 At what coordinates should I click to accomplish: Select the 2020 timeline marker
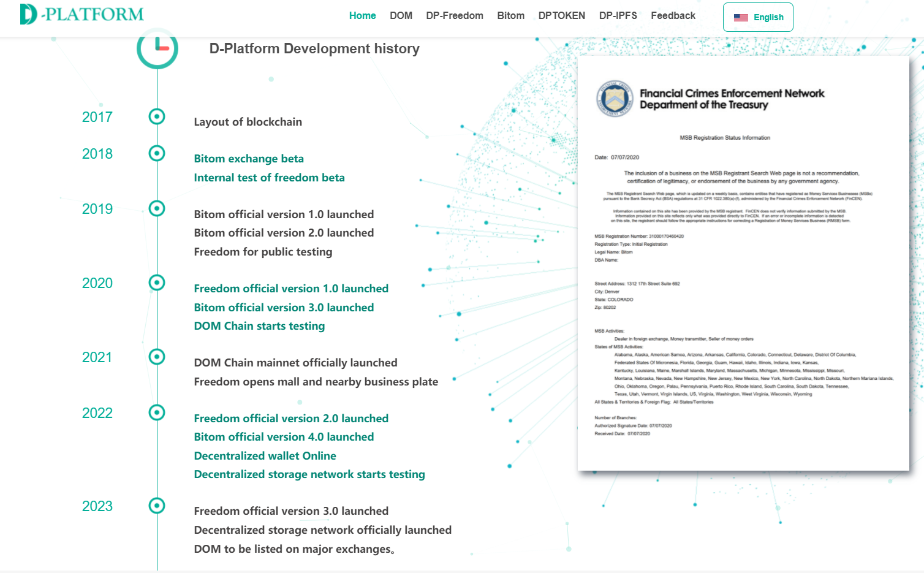tap(157, 283)
